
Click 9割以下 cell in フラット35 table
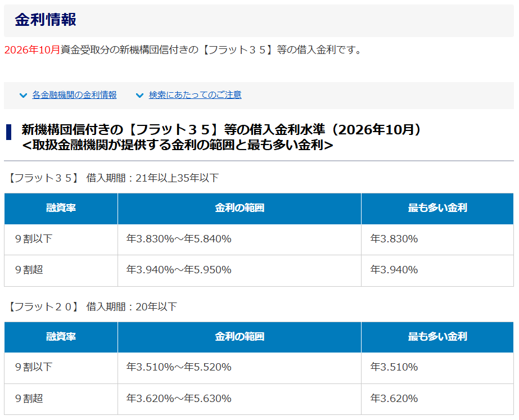click(x=61, y=240)
